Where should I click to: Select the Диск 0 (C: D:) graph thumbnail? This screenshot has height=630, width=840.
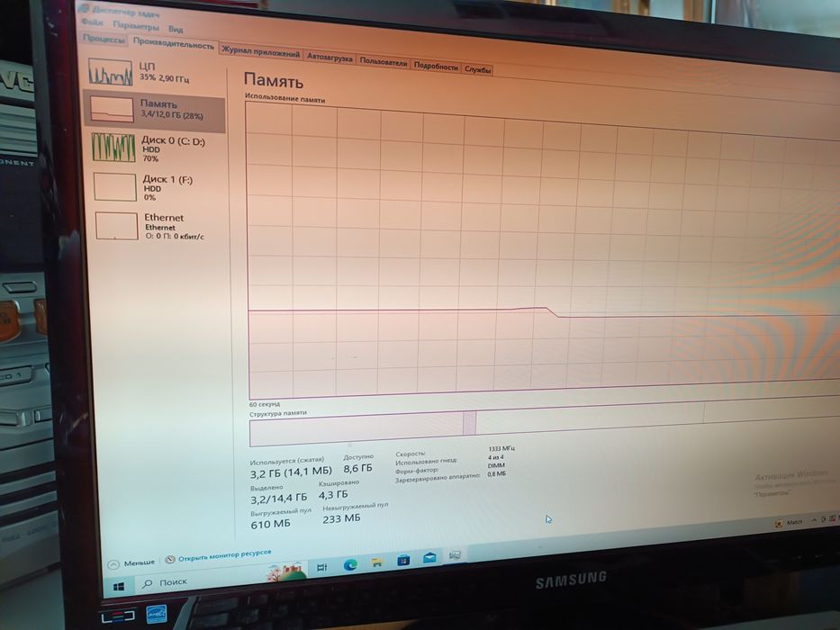coord(113,148)
